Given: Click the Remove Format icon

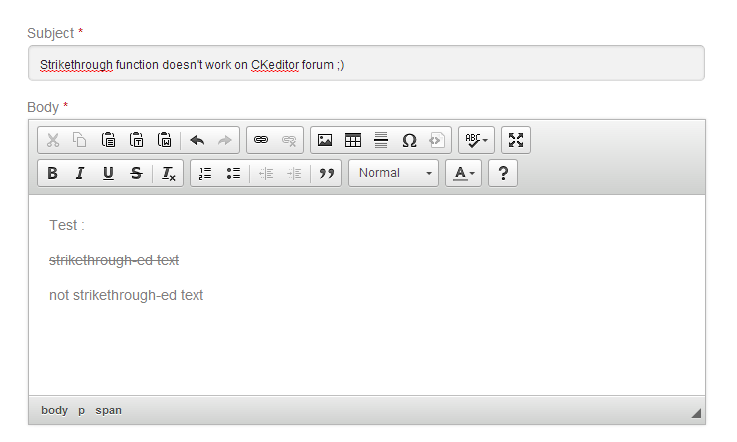Looking at the screenshot, I should pos(169,173).
